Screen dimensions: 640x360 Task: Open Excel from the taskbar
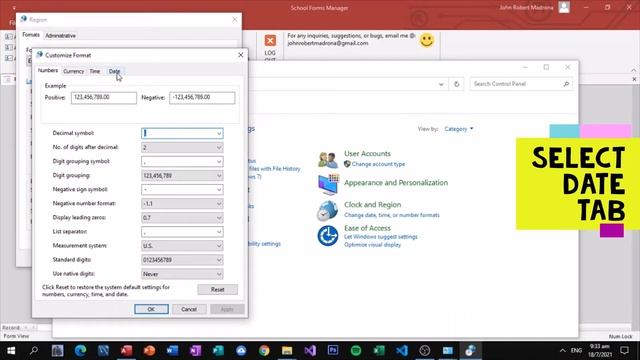[379, 350]
